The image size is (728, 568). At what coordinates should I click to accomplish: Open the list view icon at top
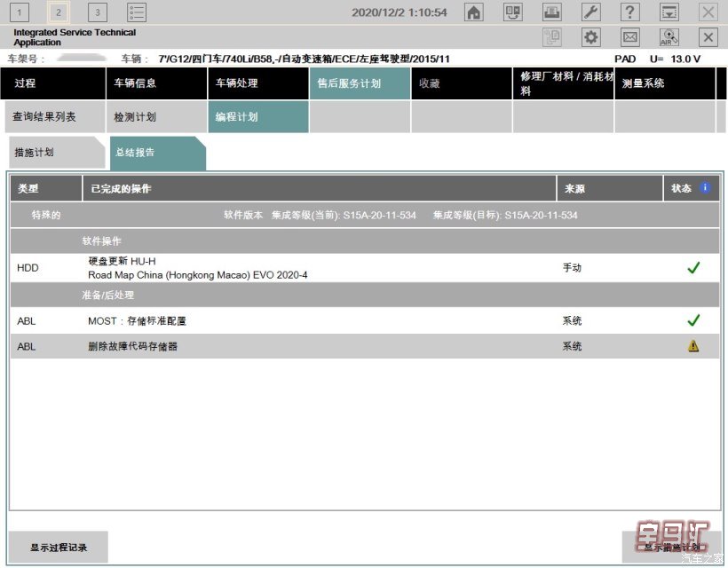point(137,12)
